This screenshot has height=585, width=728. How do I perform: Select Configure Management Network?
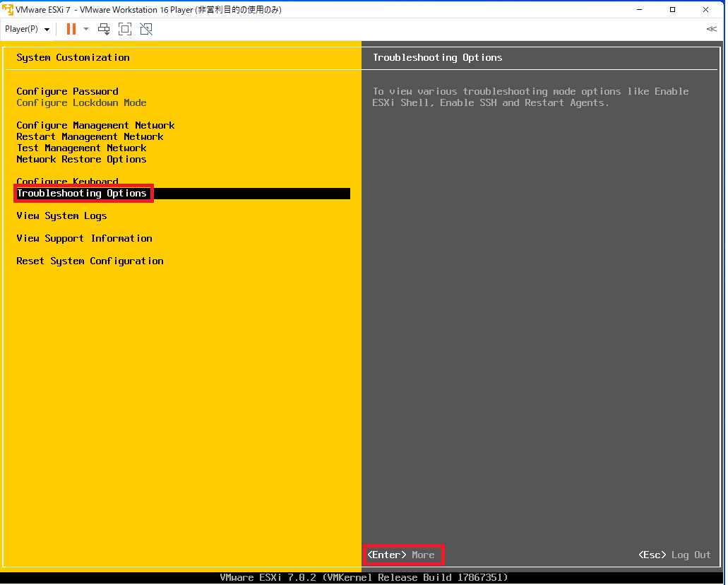pos(95,125)
